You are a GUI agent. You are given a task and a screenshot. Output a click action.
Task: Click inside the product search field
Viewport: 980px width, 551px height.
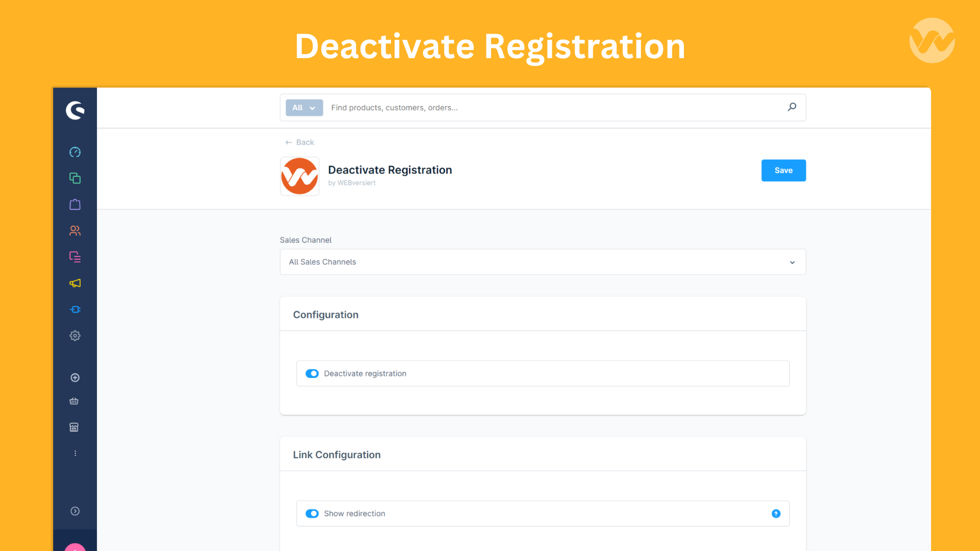pyautogui.click(x=510, y=108)
